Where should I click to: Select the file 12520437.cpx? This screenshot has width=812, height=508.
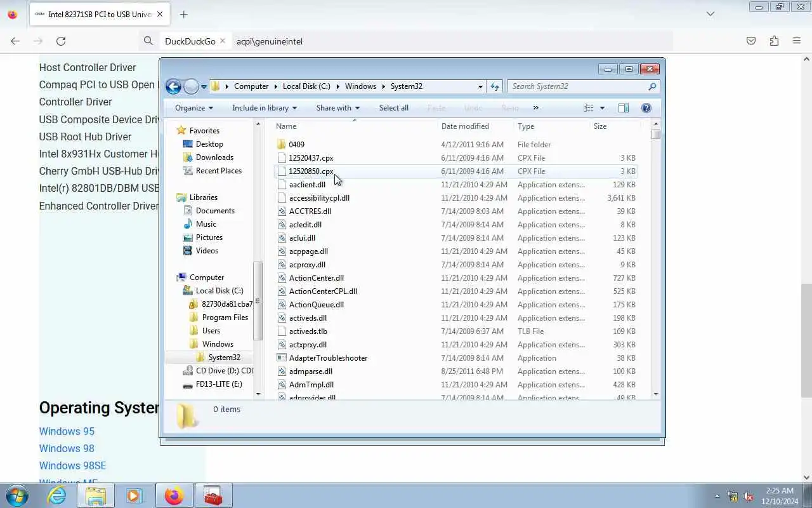click(x=311, y=158)
